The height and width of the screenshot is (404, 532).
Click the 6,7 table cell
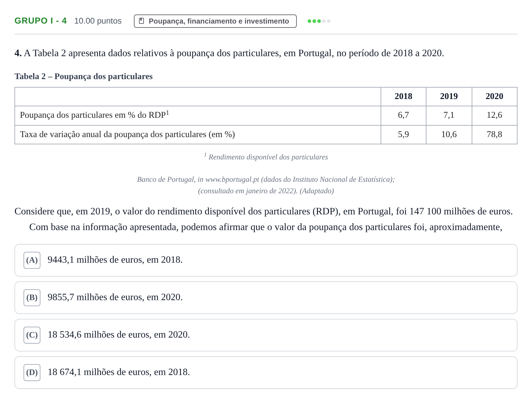403,115
